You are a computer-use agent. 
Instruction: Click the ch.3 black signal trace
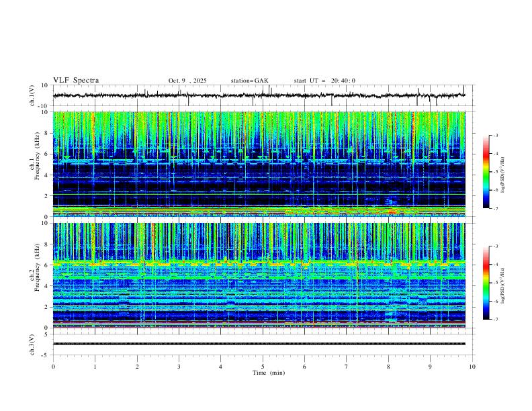pyautogui.click(x=259, y=344)
